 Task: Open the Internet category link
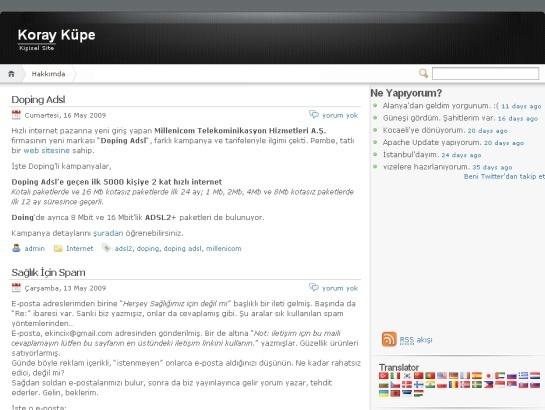80,248
